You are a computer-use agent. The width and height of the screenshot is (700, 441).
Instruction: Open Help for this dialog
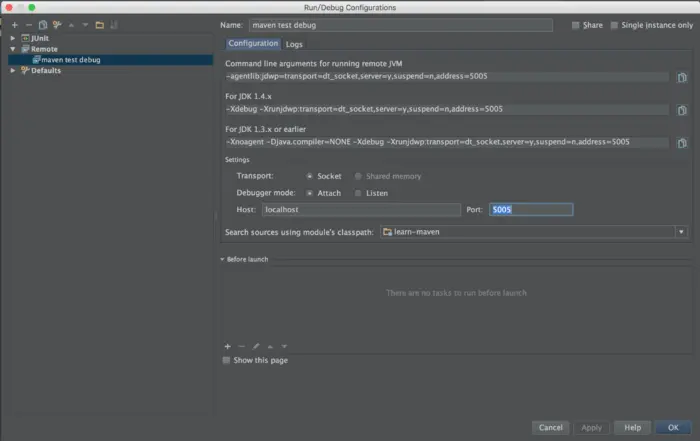click(x=633, y=428)
